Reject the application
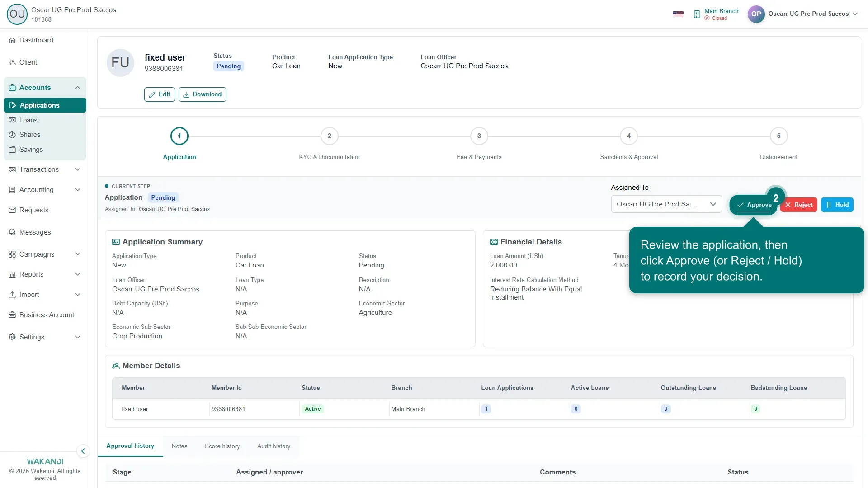This screenshot has height=488, width=868. pos(799,205)
